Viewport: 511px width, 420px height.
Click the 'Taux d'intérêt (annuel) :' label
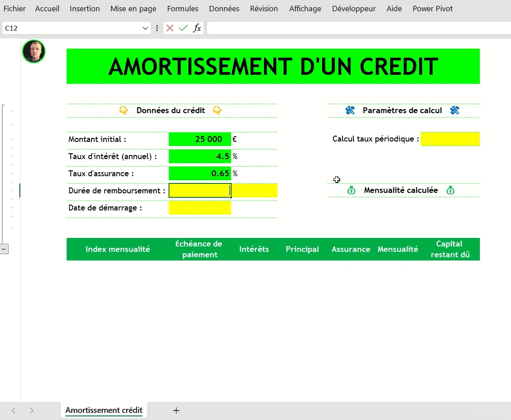pyautogui.click(x=113, y=156)
